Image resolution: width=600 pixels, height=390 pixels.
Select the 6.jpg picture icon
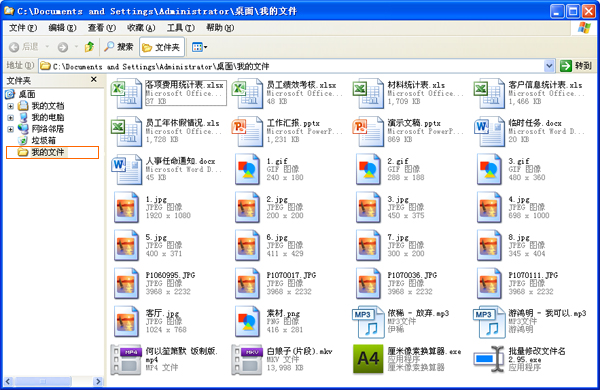point(247,245)
